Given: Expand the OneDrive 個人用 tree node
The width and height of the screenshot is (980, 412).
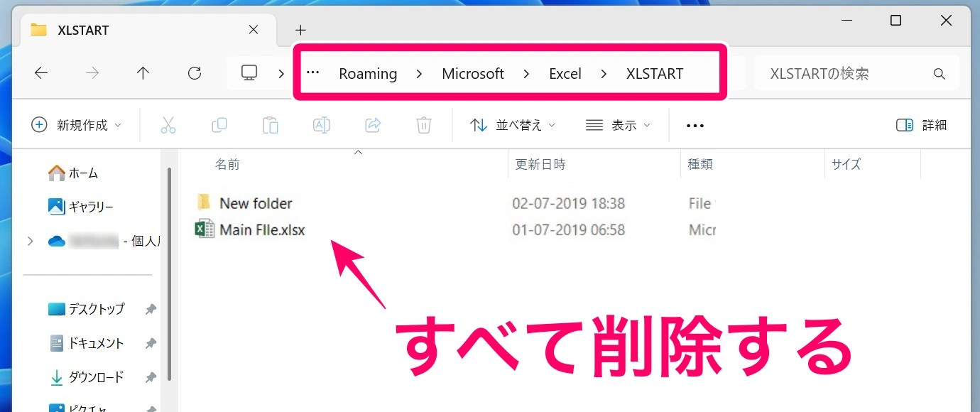Looking at the screenshot, I should [30, 242].
